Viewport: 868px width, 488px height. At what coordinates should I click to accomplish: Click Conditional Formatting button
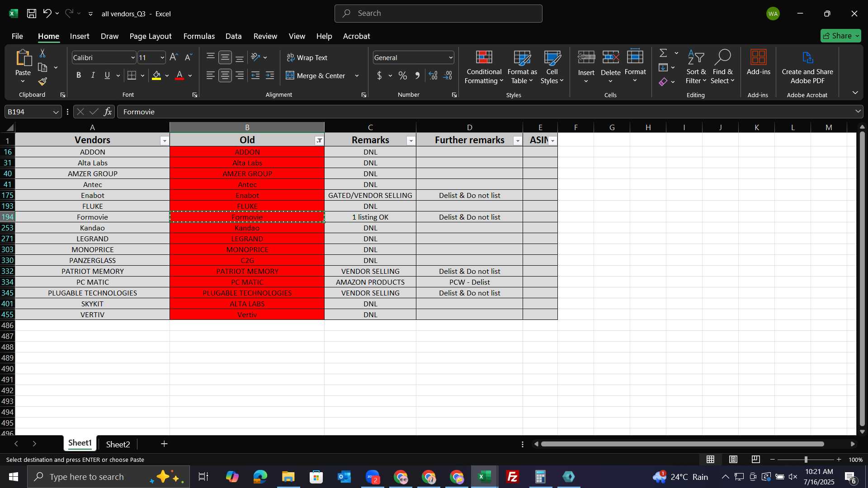click(x=484, y=67)
